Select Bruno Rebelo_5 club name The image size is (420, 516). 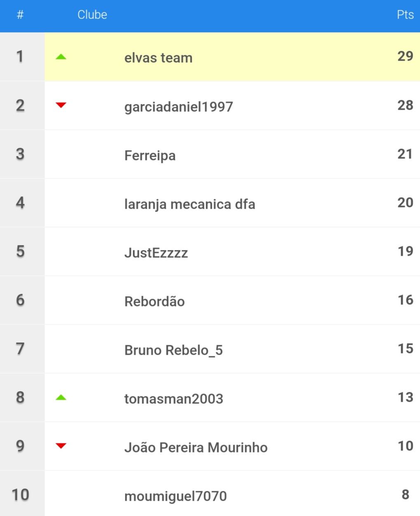pos(174,350)
